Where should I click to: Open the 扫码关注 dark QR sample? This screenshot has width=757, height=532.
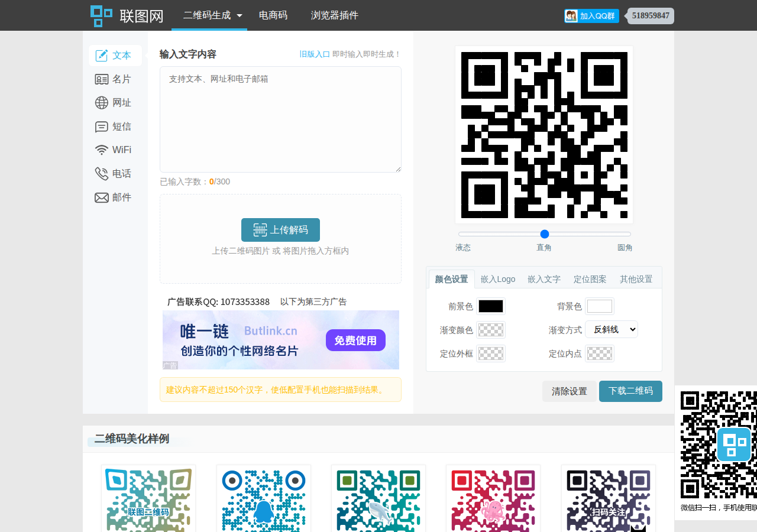coord(609,498)
